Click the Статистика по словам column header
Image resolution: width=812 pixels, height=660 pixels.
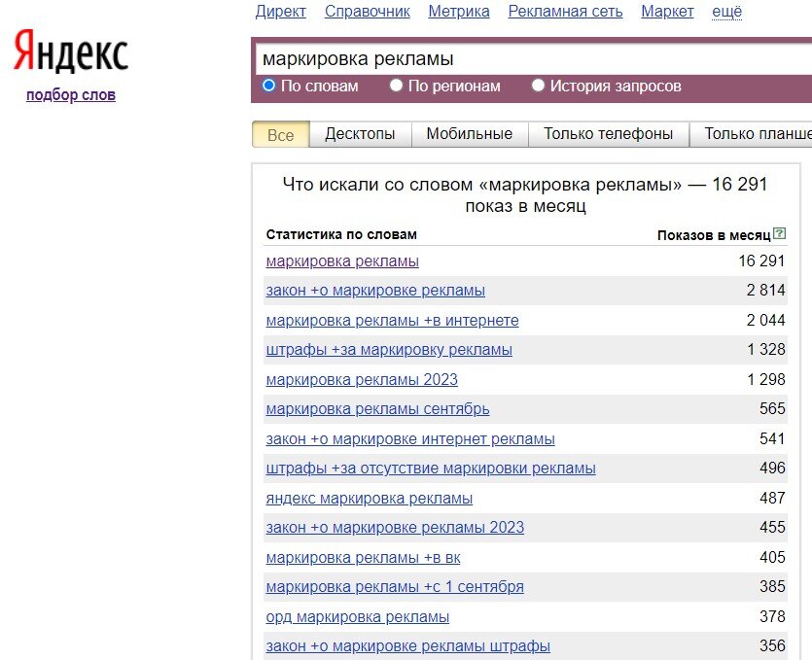point(341,234)
